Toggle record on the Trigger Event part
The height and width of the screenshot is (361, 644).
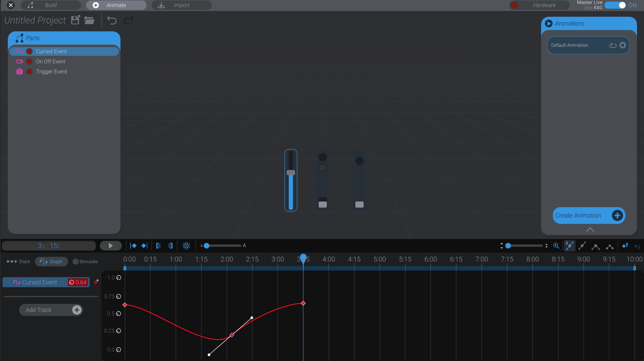30,71
